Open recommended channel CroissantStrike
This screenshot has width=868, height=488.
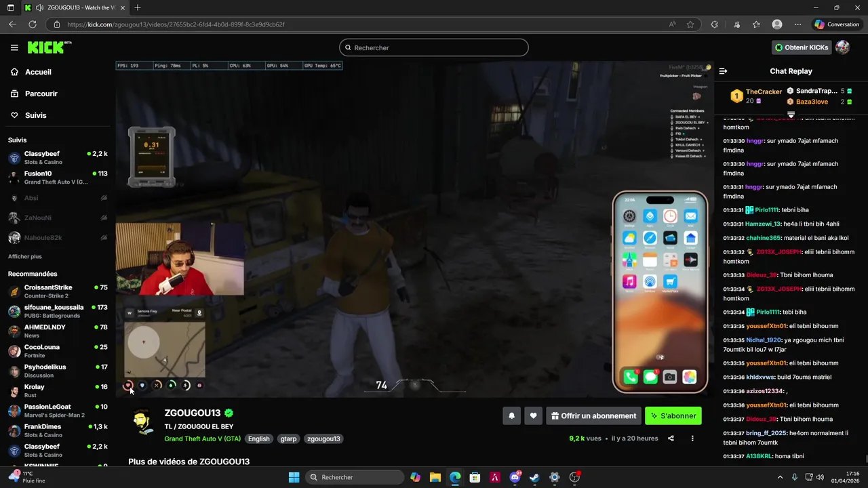[x=57, y=291]
